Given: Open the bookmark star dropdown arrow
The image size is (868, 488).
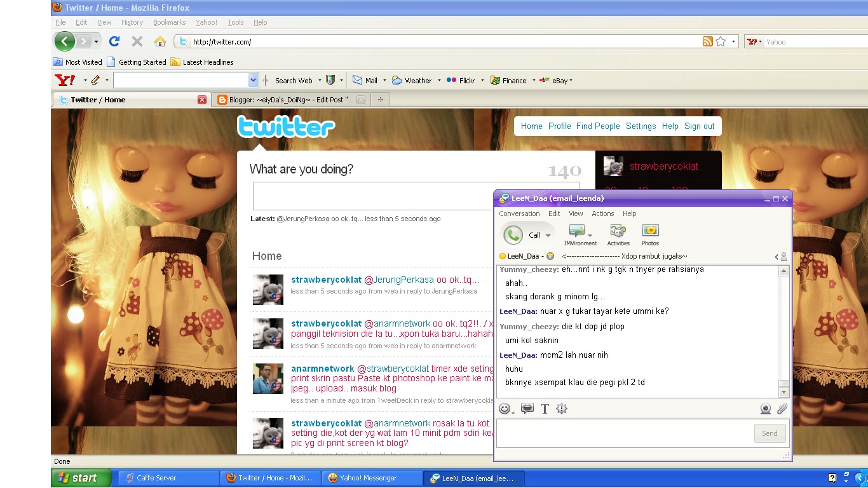Looking at the screenshot, I should click(x=733, y=42).
